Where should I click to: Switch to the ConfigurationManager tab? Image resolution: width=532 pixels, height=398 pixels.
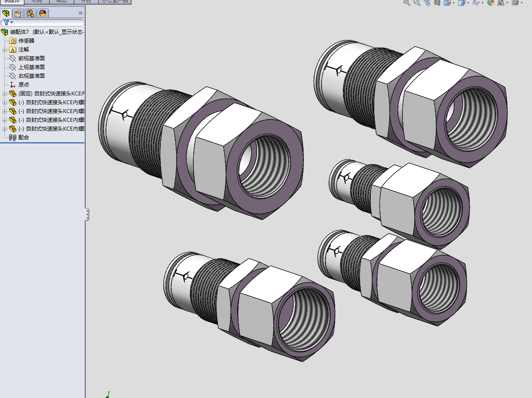[x=30, y=13]
